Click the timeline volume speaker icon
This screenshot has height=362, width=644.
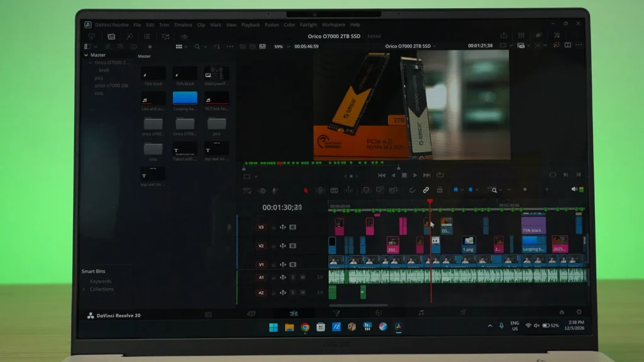(x=574, y=189)
